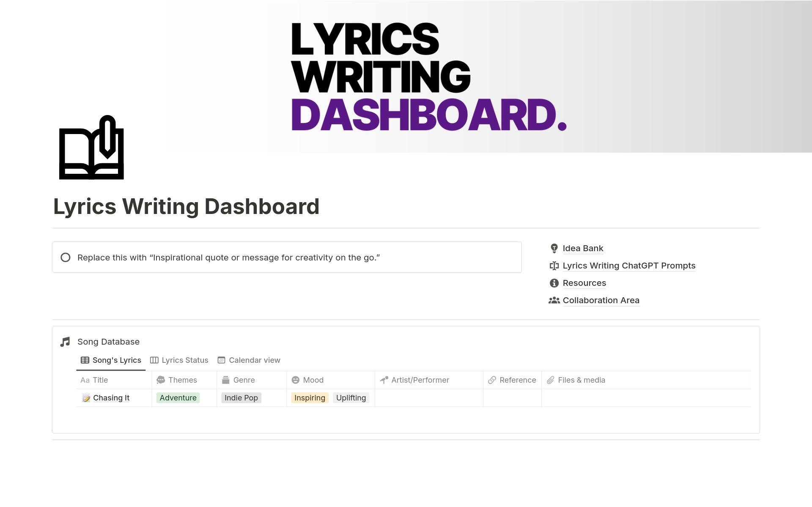
Task: Open the Collaboration Area icon
Action: point(554,301)
